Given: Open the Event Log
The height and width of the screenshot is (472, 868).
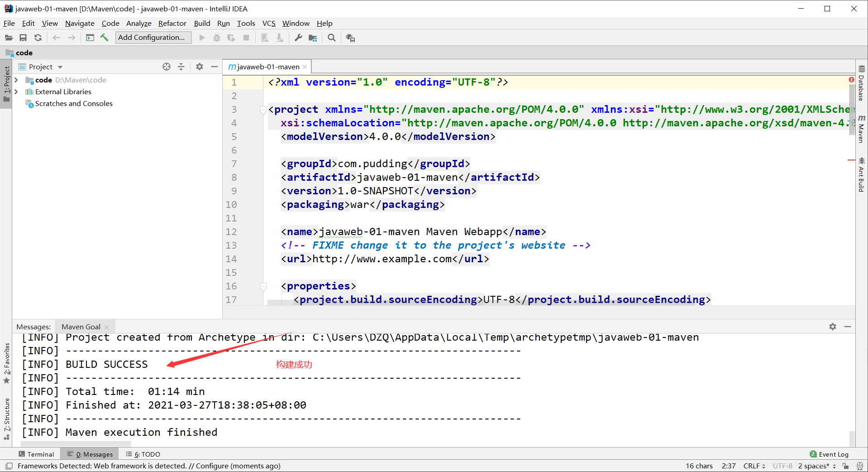Looking at the screenshot, I should click(829, 454).
